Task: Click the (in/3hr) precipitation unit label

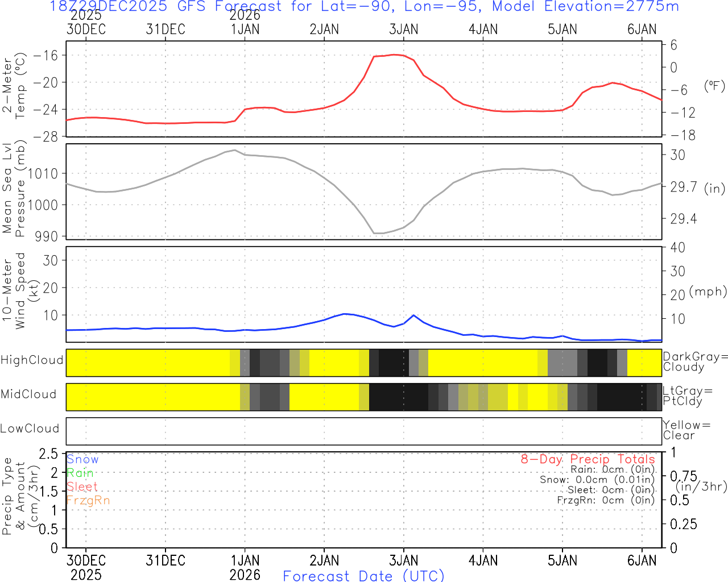Action: click(x=701, y=487)
